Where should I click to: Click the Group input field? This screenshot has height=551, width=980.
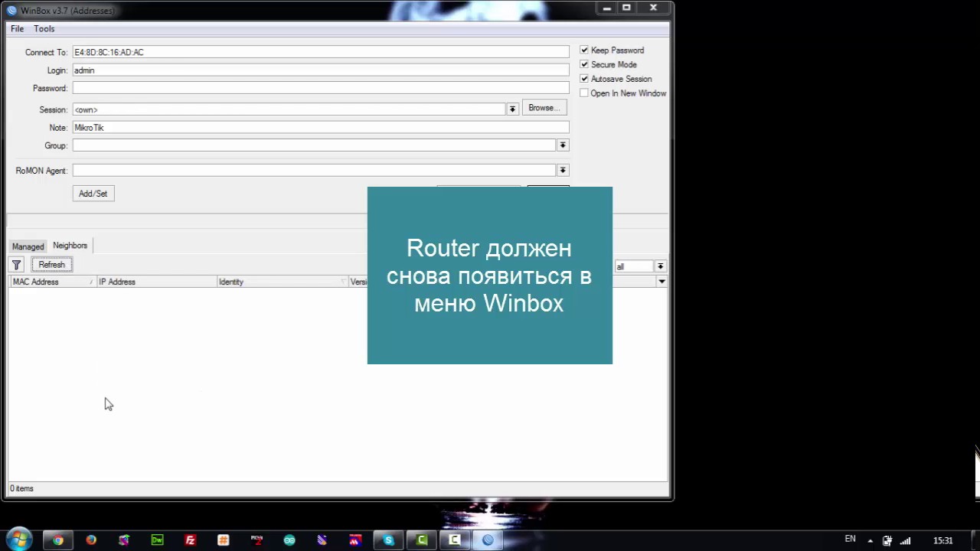tap(314, 145)
